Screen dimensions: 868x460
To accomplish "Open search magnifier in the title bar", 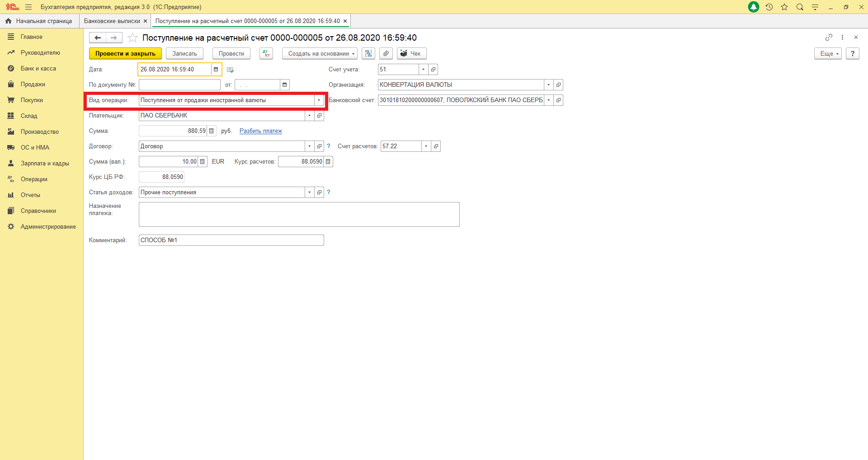I will (x=800, y=7).
